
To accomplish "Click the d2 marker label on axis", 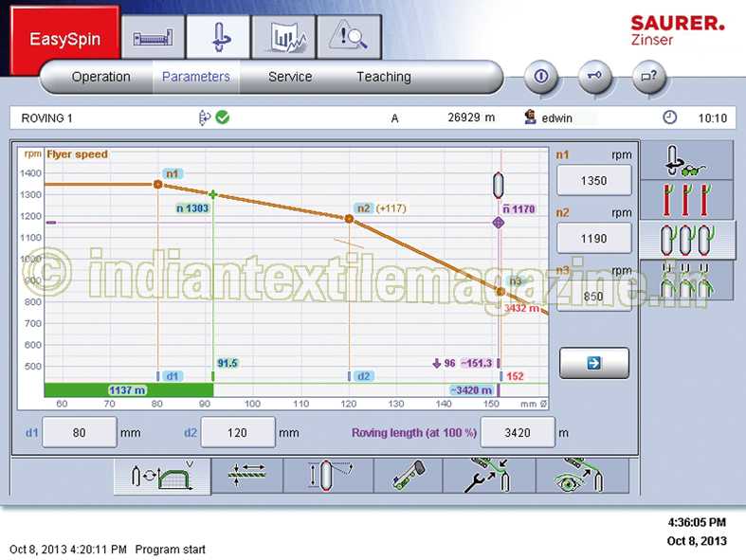I will 364,376.
